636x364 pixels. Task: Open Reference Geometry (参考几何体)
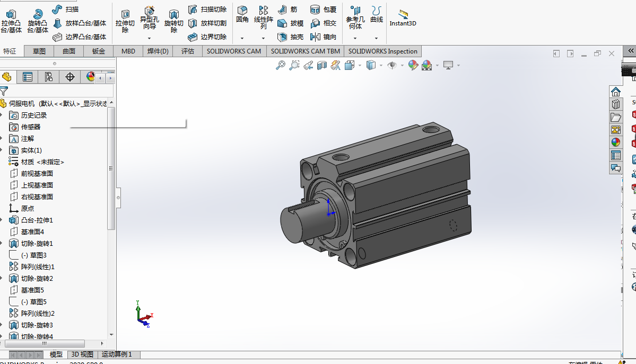(355, 18)
